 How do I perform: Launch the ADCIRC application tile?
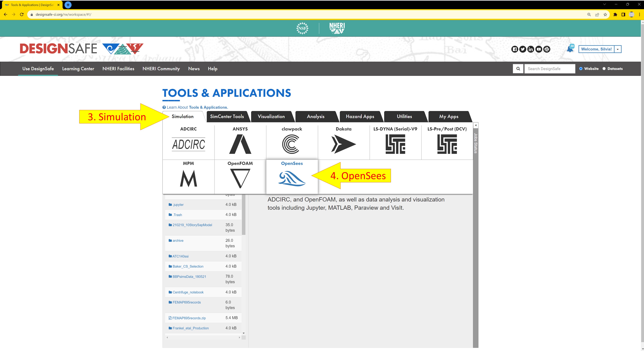click(x=188, y=144)
